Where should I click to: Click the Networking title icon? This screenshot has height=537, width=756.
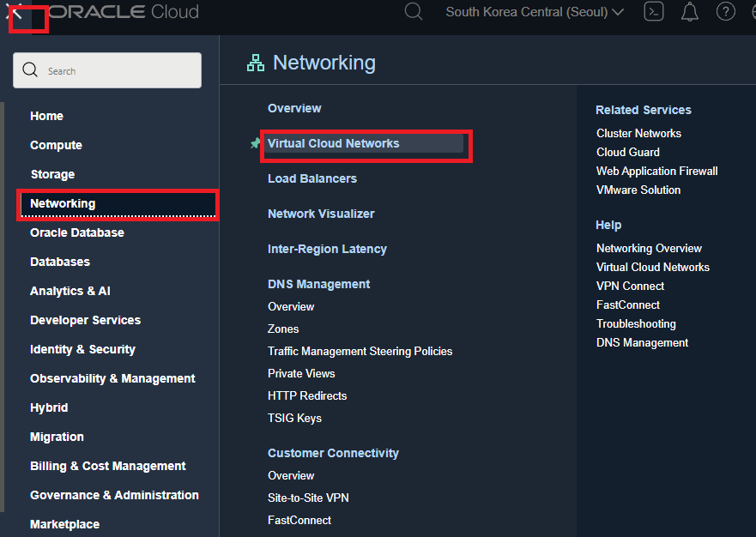coord(256,63)
